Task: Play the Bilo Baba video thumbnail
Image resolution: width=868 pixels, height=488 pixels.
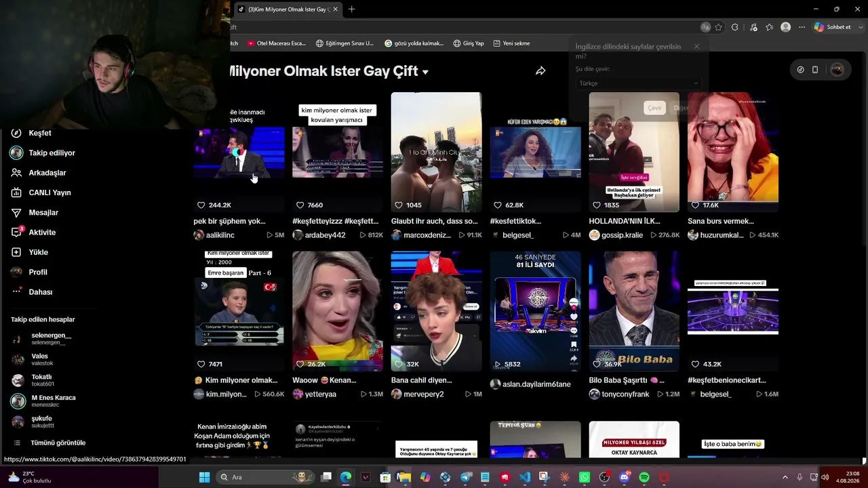Action: (634, 312)
